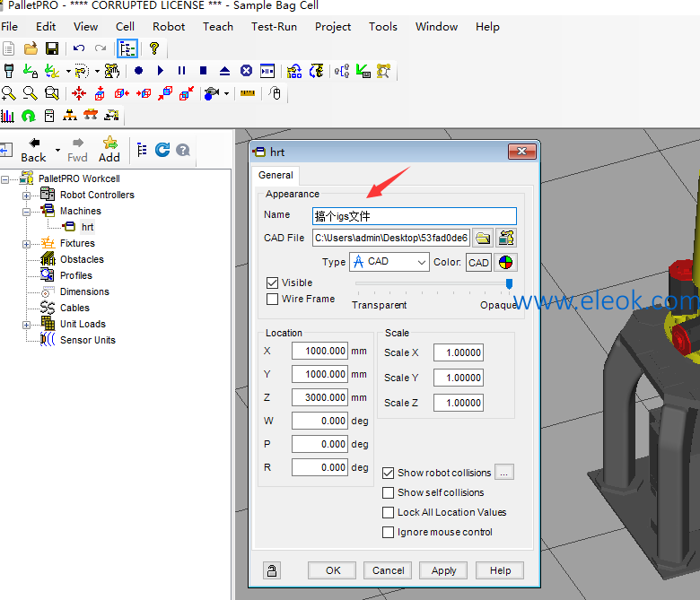
Task: Click the OK button
Action: tap(333, 570)
